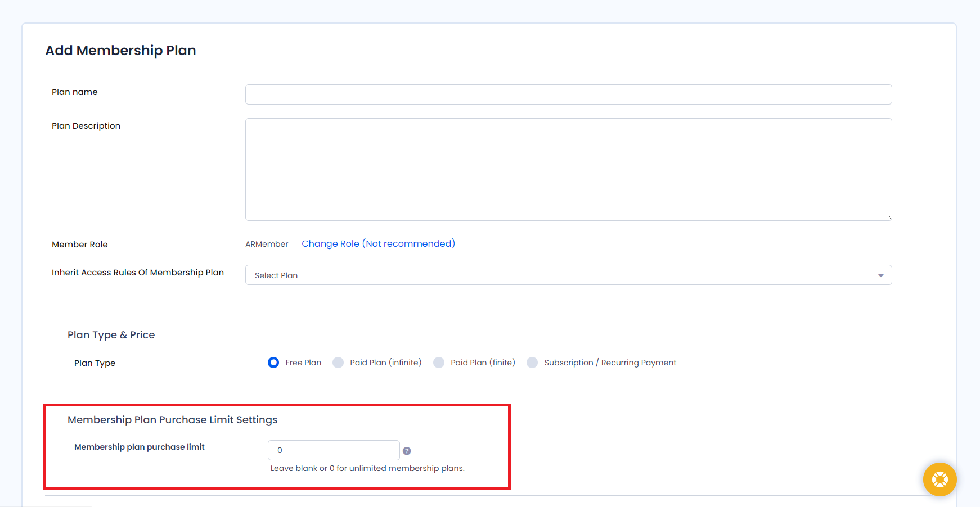The width and height of the screenshot is (980, 507).
Task: Click the Change Role (Not recommended) link
Action: click(x=378, y=243)
